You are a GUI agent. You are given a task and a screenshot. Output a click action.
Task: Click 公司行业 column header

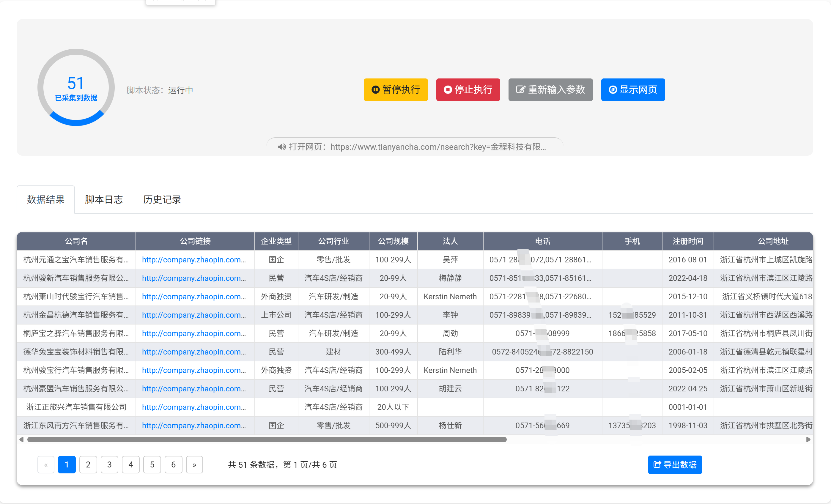tap(333, 241)
